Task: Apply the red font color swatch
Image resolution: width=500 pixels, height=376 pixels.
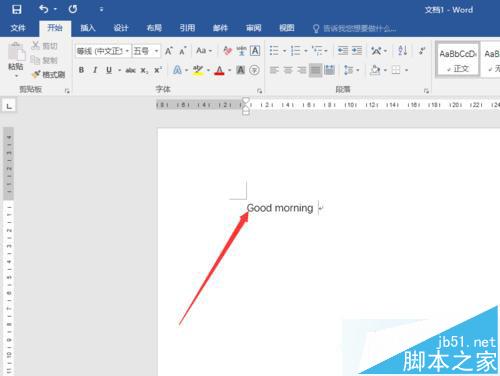Action: [219, 70]
